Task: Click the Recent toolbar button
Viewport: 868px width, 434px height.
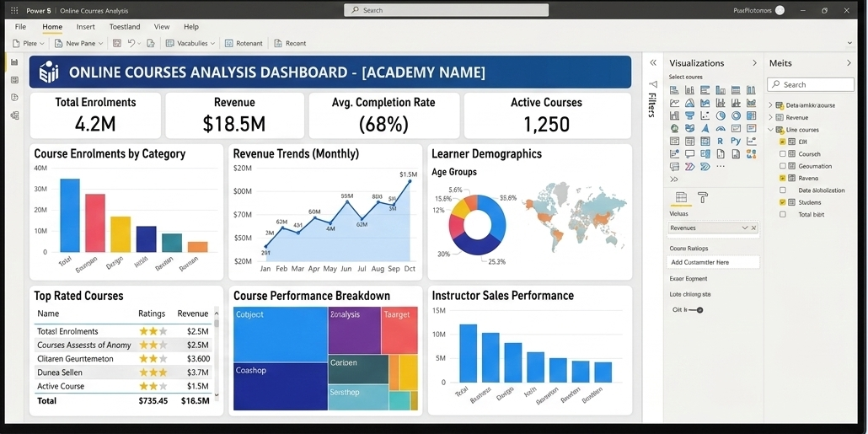Action: click(289, 43)
